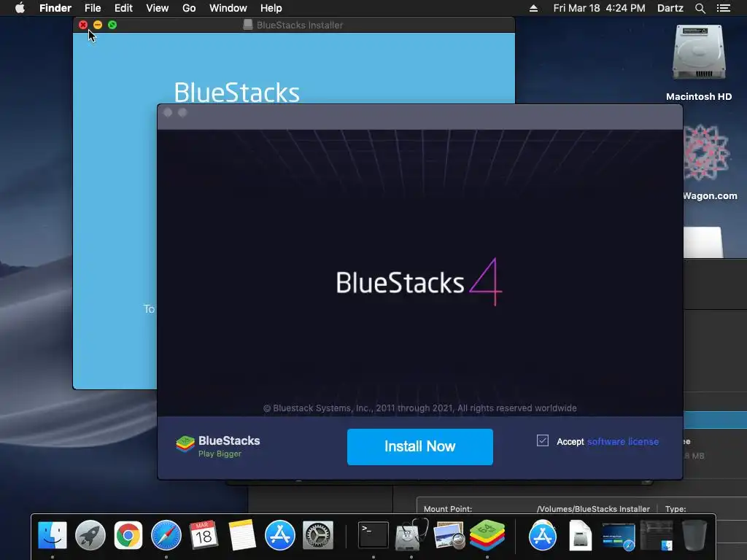The height and width of the screenshot is (560, 747).
Task: Open Safari compass icon in Dock
Action: point(166,535)
